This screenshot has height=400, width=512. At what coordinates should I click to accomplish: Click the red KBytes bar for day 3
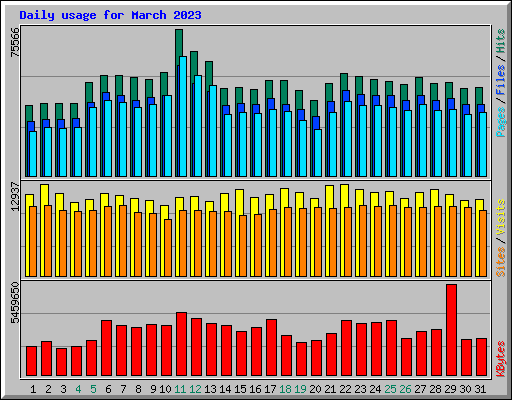(x=61, y=362)
